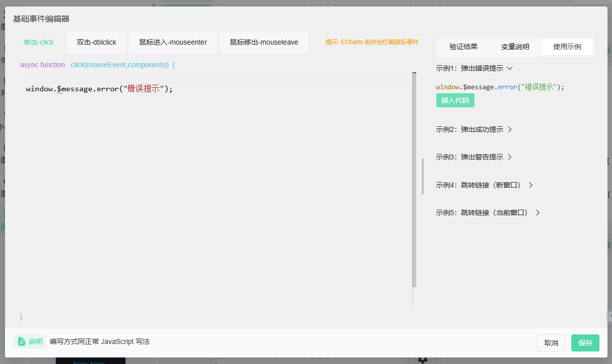Open the 验证结果 tab

pos(463,47)
